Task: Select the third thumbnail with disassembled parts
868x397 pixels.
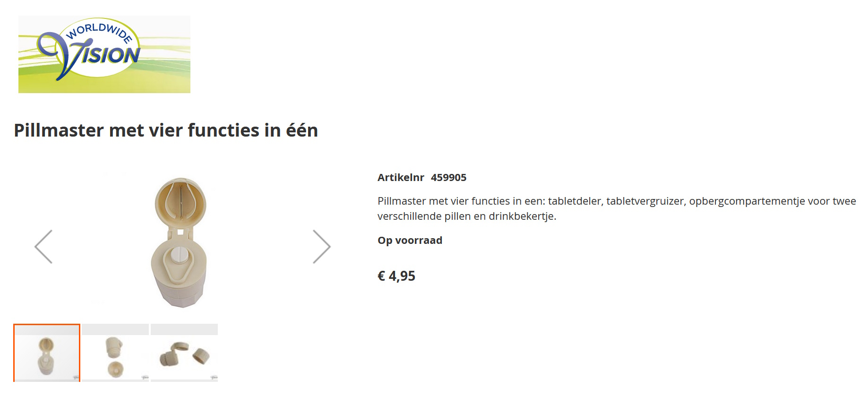Action: (x=184, y=353)
